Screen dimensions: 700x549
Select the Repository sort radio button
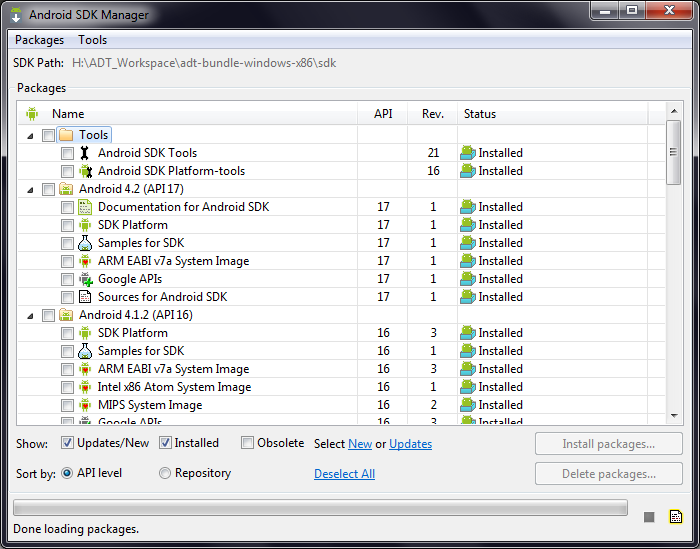click(165, 473)
